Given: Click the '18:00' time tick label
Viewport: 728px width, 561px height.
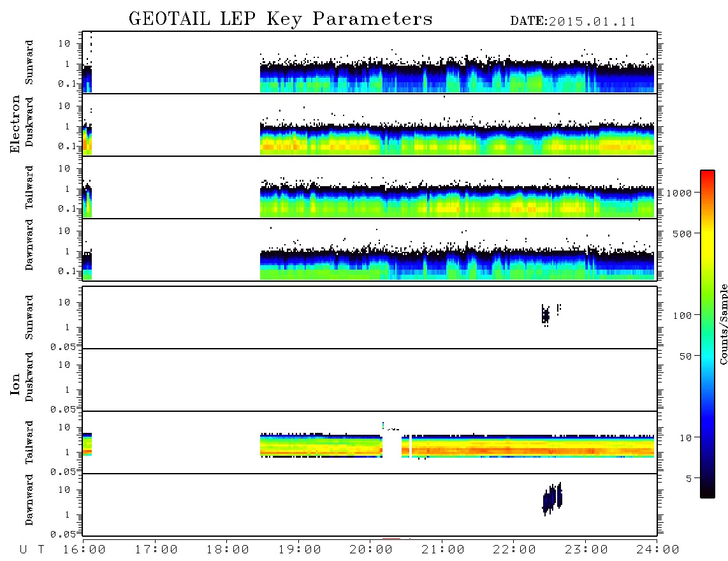Looking at the screenshot, I should [228, 550].
